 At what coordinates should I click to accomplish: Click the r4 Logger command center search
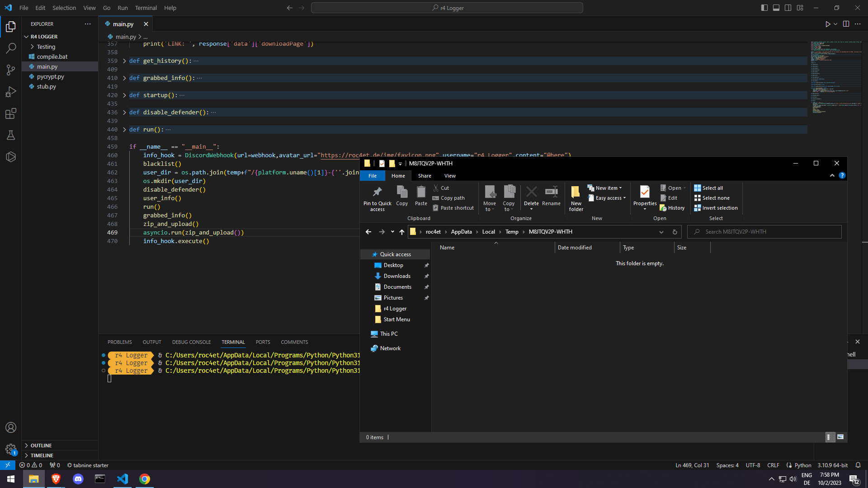(447, 8)
